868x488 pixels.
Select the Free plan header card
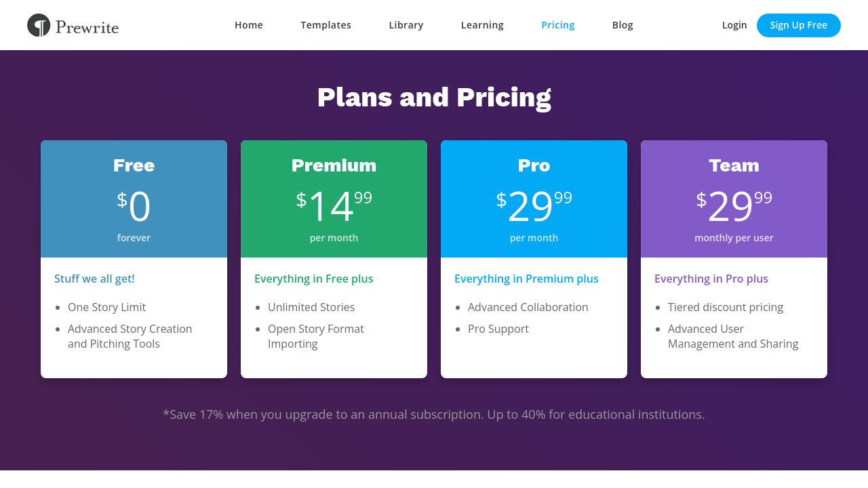[x=134, y=199]
